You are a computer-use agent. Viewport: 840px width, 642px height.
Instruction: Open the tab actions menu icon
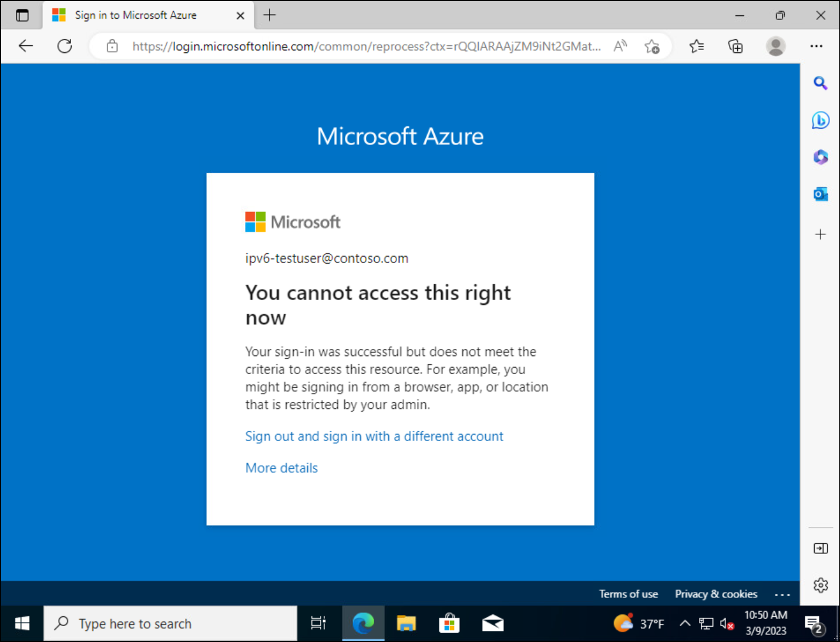tap(22, 15)
